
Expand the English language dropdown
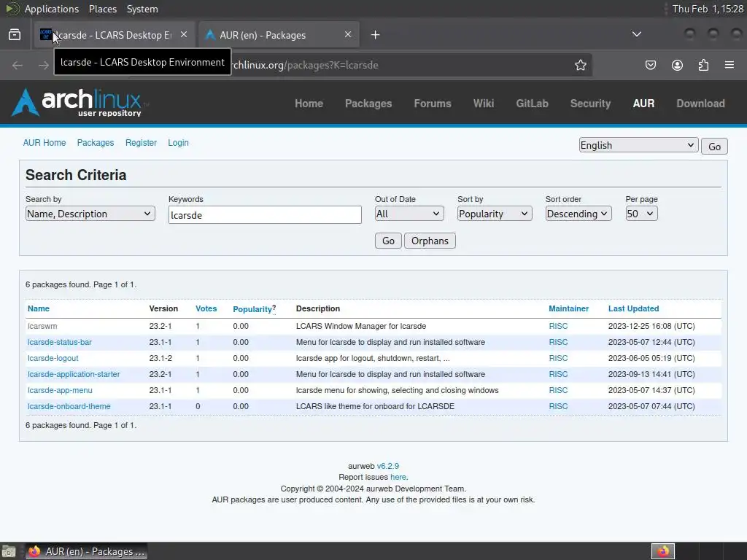point(638,145)
